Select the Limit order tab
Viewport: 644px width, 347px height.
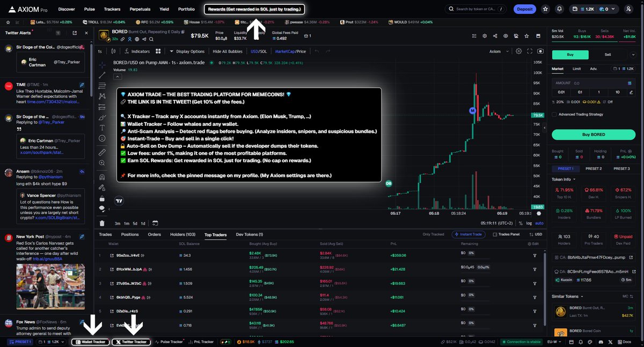coord(576,69)
